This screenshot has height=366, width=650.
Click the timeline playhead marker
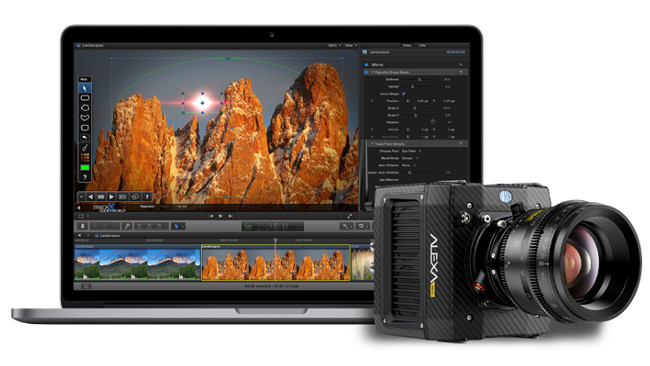click(x=275, y=240)
